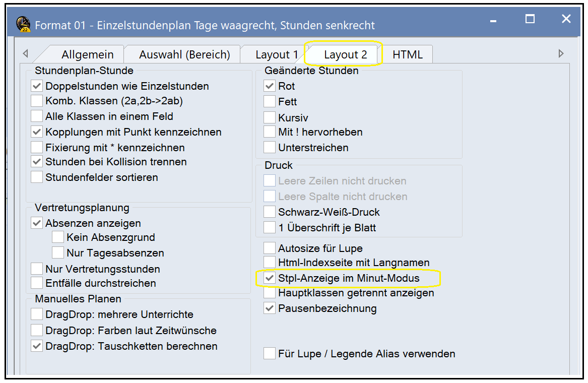Turn off Stpl-Anzeige im Minut-Modus
Image resolution: width=588 pixels, height=383 pixels.
click(270, 278)
